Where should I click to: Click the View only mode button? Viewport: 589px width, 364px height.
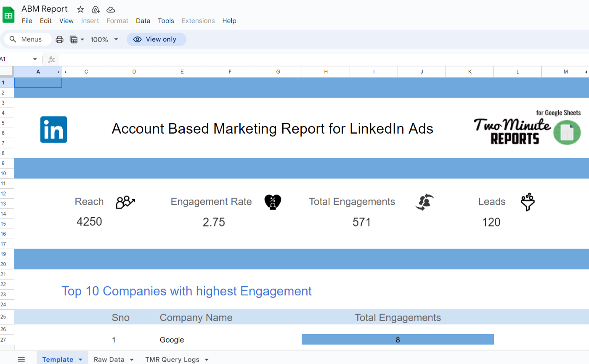(x=156, y=39)
